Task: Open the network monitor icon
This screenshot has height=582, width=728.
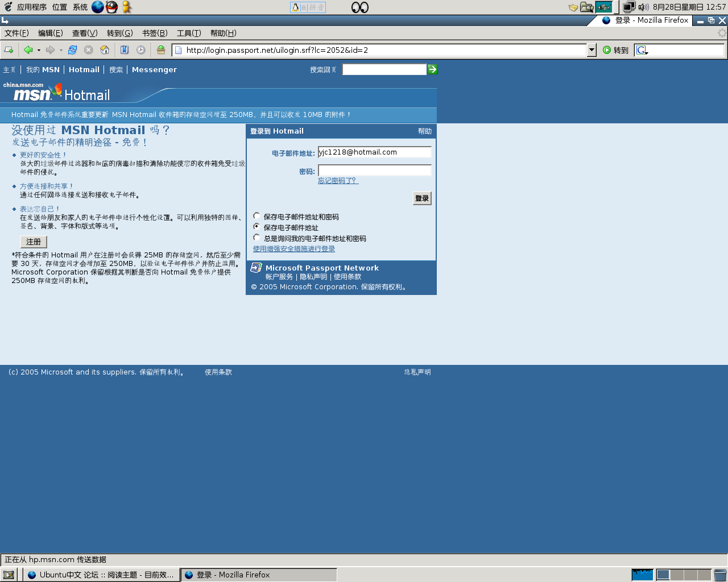Action: click(629, 7)
